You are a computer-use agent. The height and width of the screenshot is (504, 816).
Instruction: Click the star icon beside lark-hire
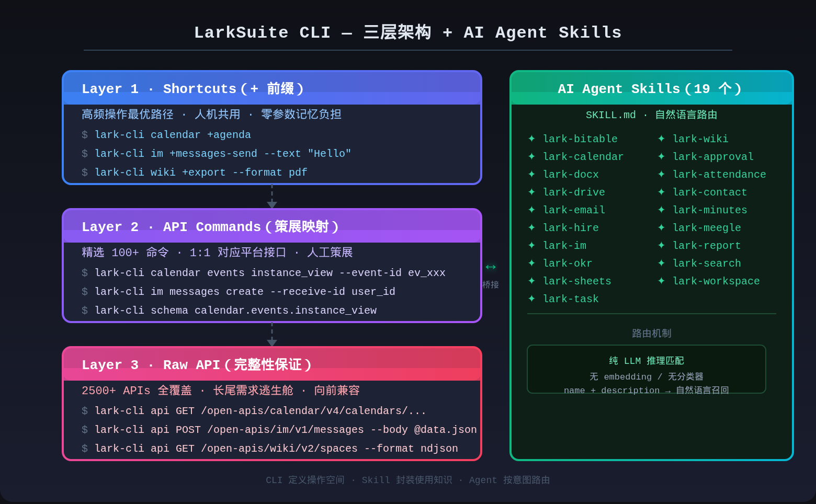tap(531, 227)
